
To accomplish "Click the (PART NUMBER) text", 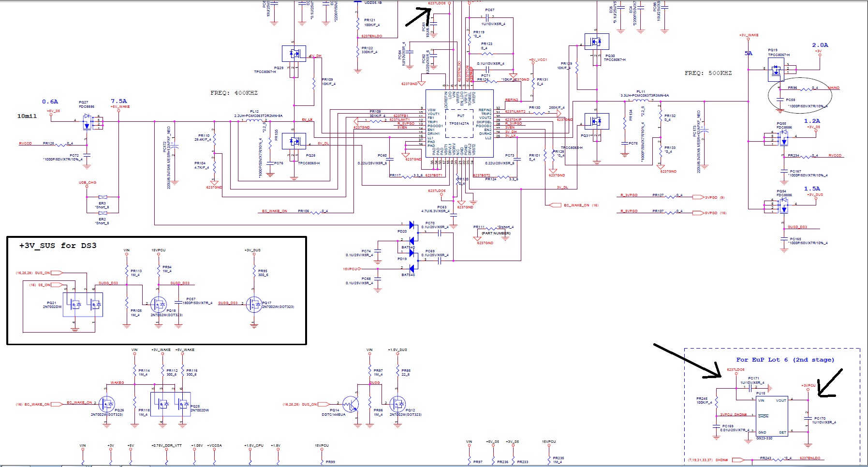I will coord(496,233).
